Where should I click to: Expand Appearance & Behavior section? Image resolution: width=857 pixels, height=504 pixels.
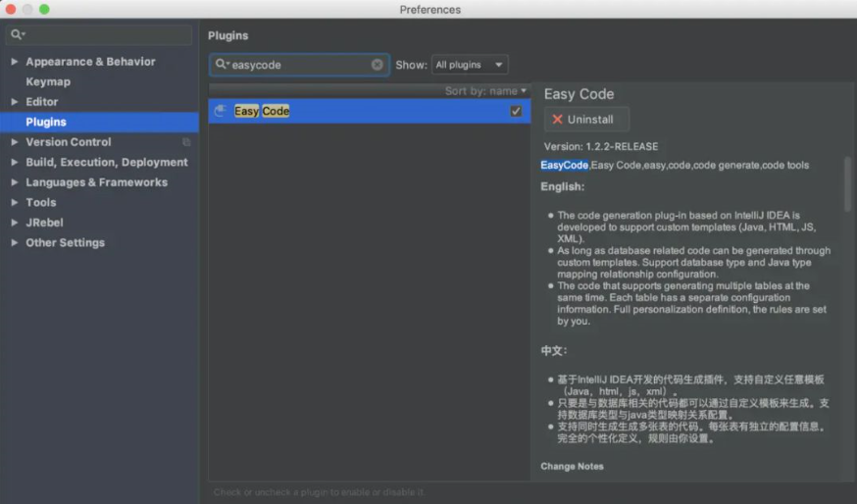15,61
